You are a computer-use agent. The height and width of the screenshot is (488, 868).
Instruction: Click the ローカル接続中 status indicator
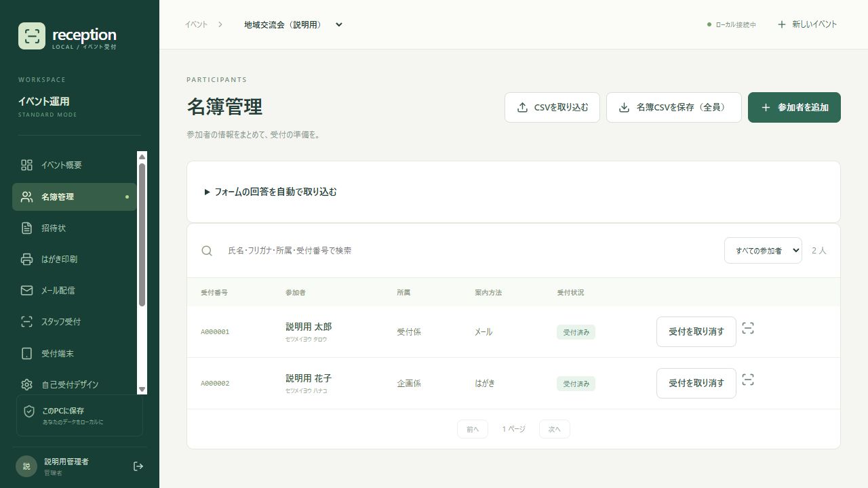click(732, 24)
